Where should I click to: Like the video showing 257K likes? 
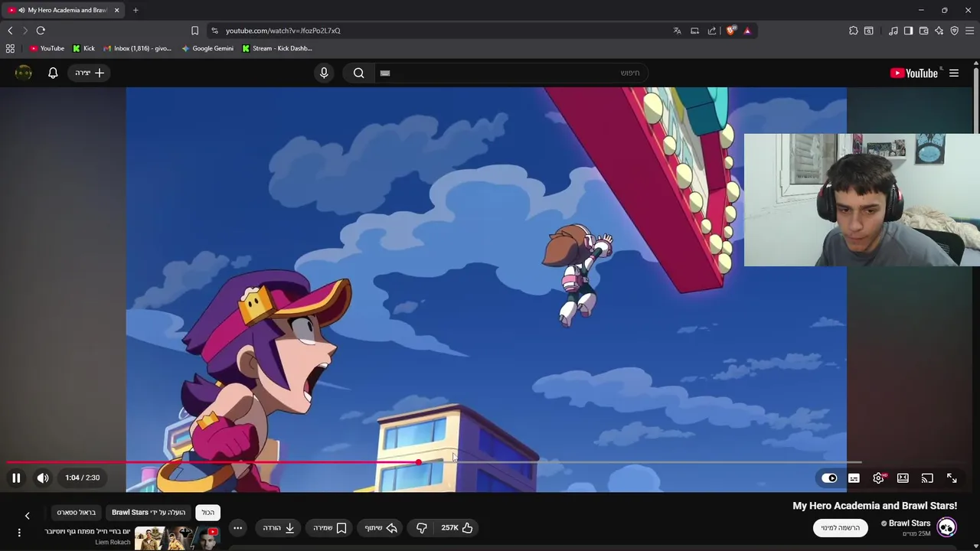pos(457,527)
